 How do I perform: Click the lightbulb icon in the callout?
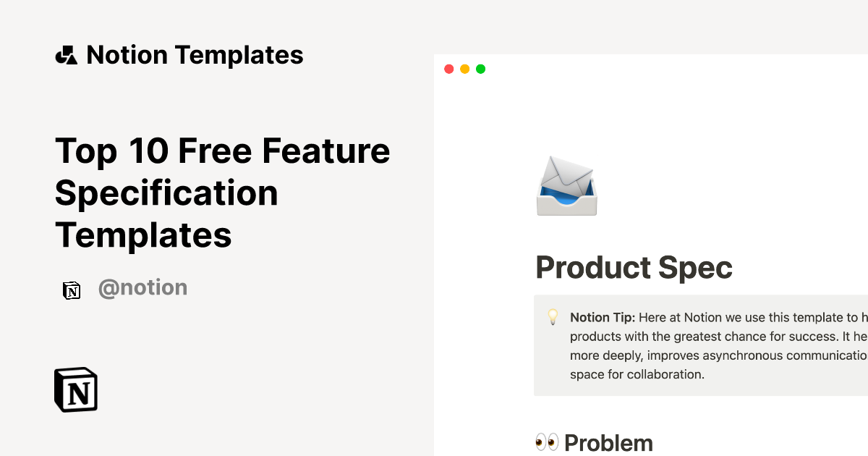553,317
